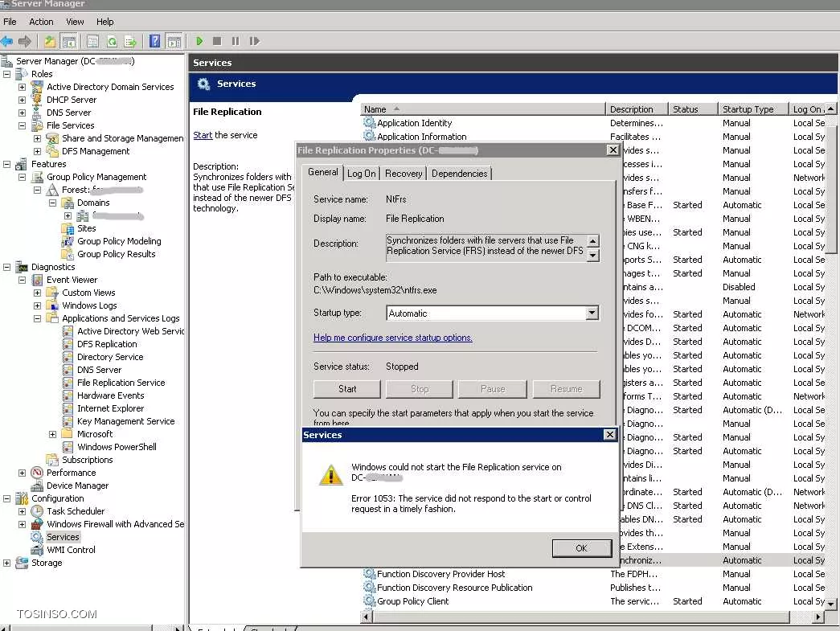Select Application Information service row
840x631 pixels.
[421, 137]
